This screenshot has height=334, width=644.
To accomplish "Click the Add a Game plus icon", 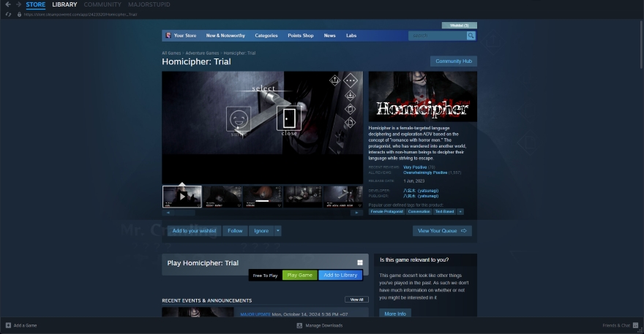I will click(x=8, y=325).
